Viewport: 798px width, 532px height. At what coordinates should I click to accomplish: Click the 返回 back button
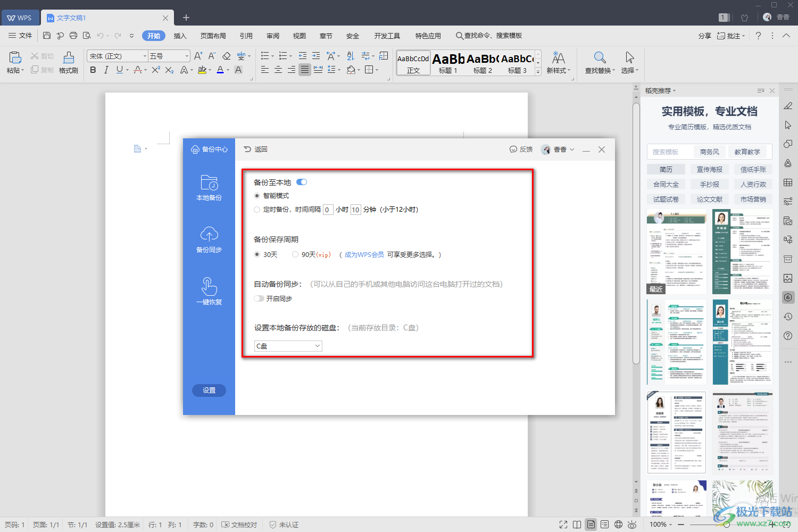pos(256,149)
